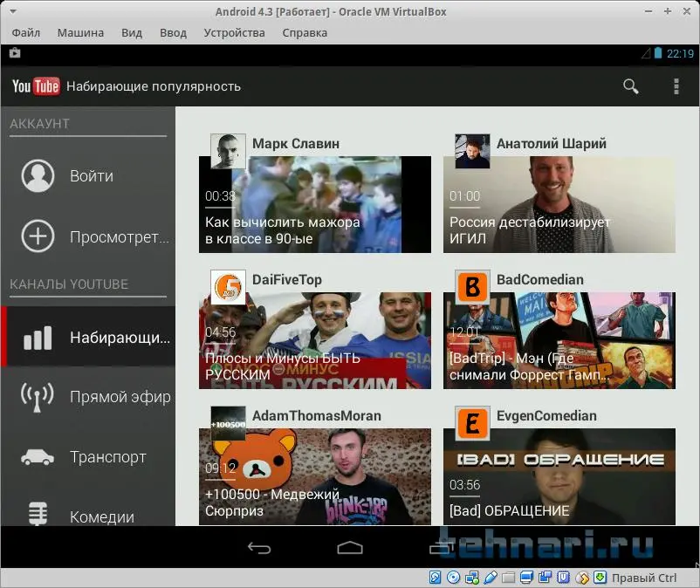Play the +100500 Медвежий Сюрприз video
This screenshot has height=588, width=700.
[x=314, y=477]
